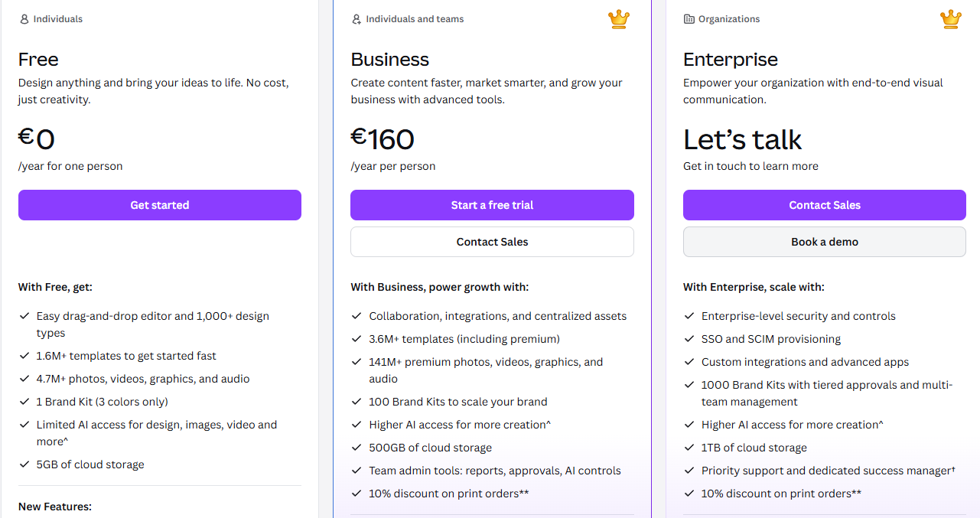The width and height of the screenshot is (980, 518).
Task: Click the purple Enterprise Contact Sales button
Action: (825, 205)
